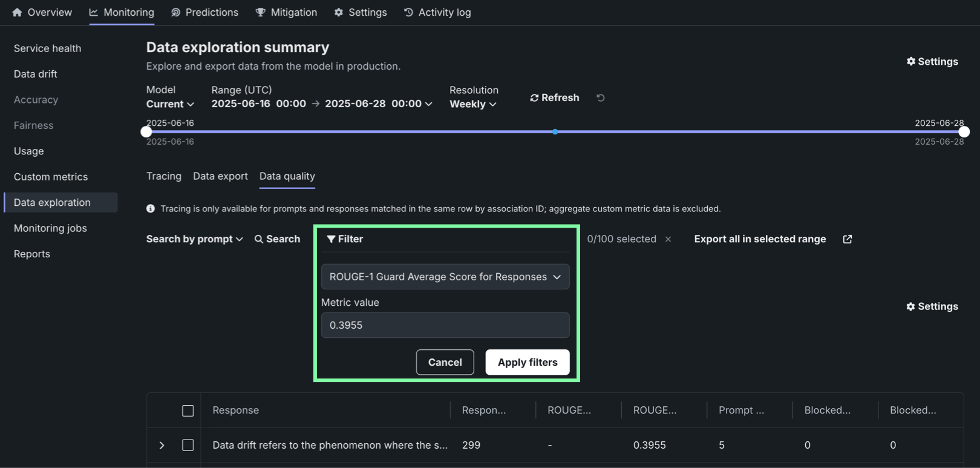The image size is (980, 468).
Task: Open ROUGE-1 Guard metric dropdown
Action: pyautogui.click(x=445, y=277)
